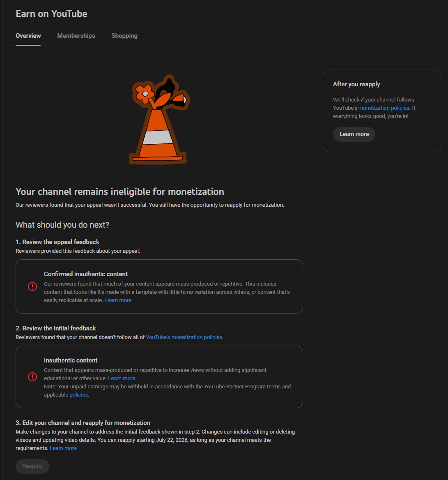Open the monetization policies link in After you reapply card

coord(384,108)
